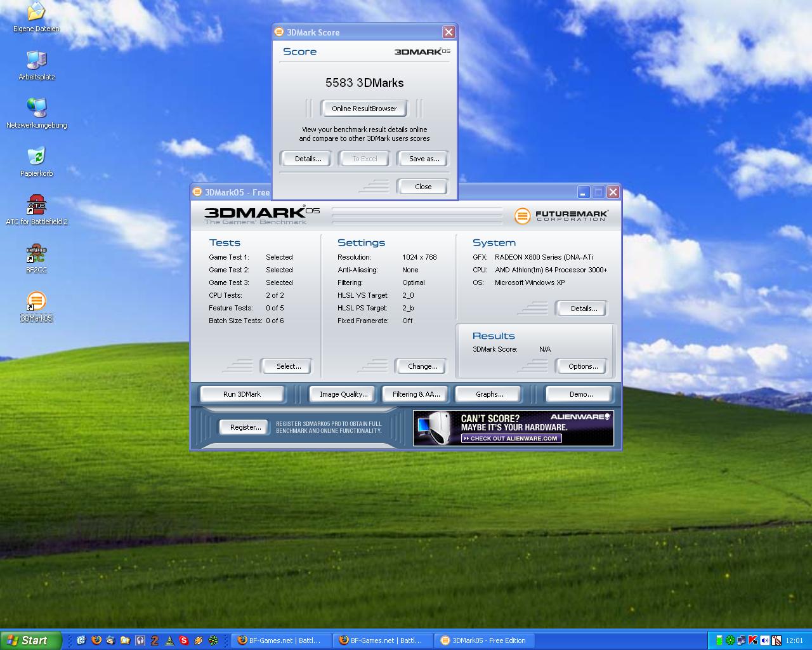Close the 3DMark Score dialog via X
Screen dimensions: 812x650
point(449,32)
